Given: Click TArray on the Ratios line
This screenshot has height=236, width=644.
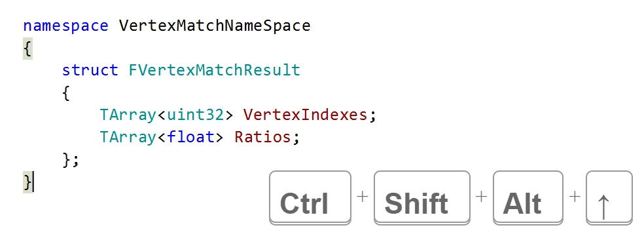Looking at the screenshot, I should pos(128,136).
